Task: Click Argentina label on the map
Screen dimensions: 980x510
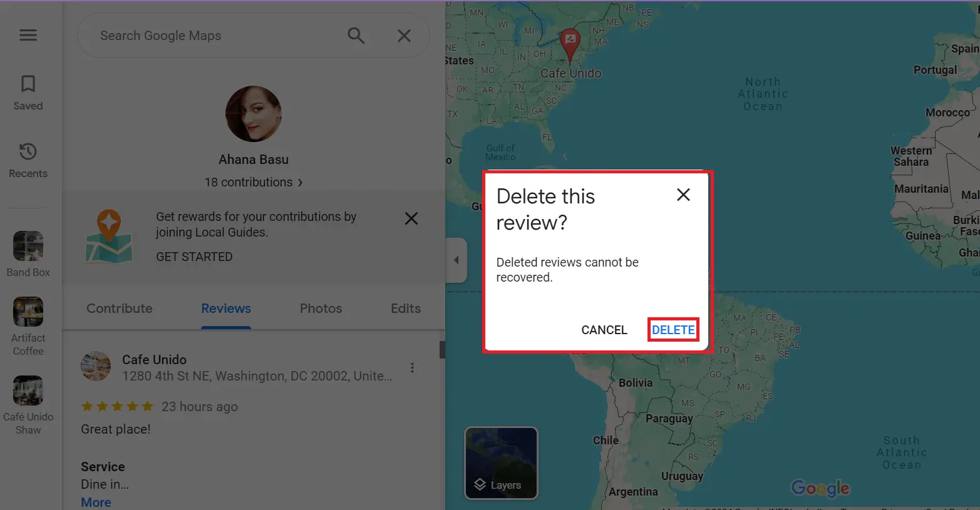Action: tap(633, 492)
